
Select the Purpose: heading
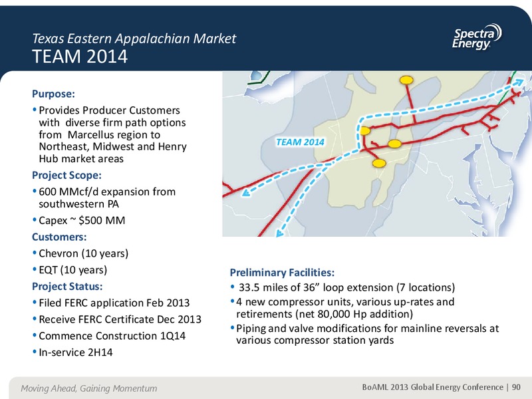tap(53, 94)
